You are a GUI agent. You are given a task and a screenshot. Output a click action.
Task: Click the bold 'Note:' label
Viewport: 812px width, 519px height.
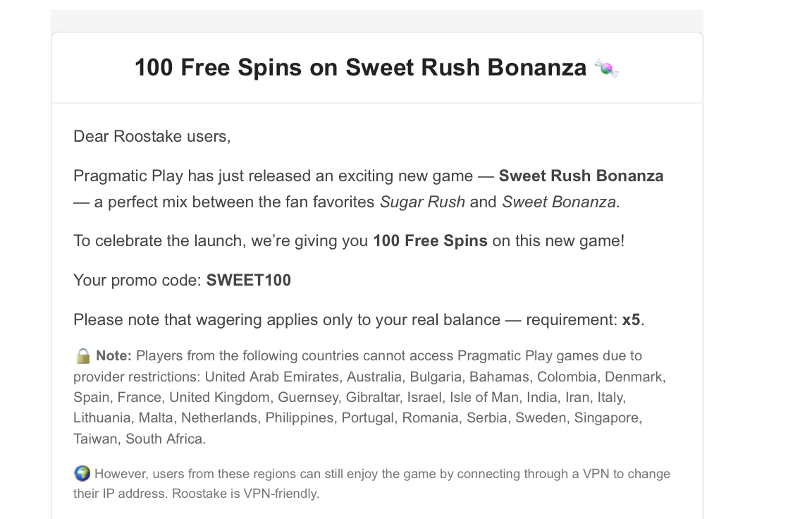(113, 355)
